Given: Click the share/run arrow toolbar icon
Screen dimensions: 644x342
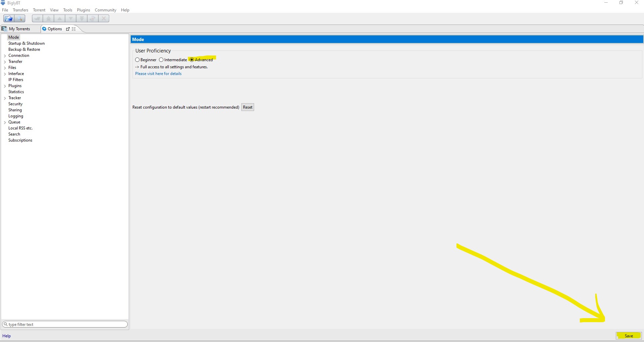Looking at the screenshot, I should pyautogui.click(x=37, y=18).
